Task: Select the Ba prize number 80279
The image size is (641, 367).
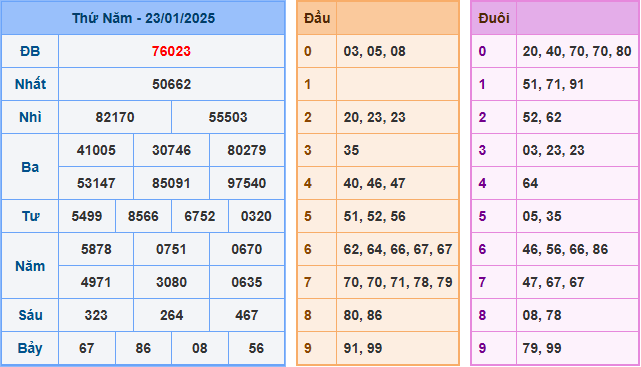Action: coord(247,150)
